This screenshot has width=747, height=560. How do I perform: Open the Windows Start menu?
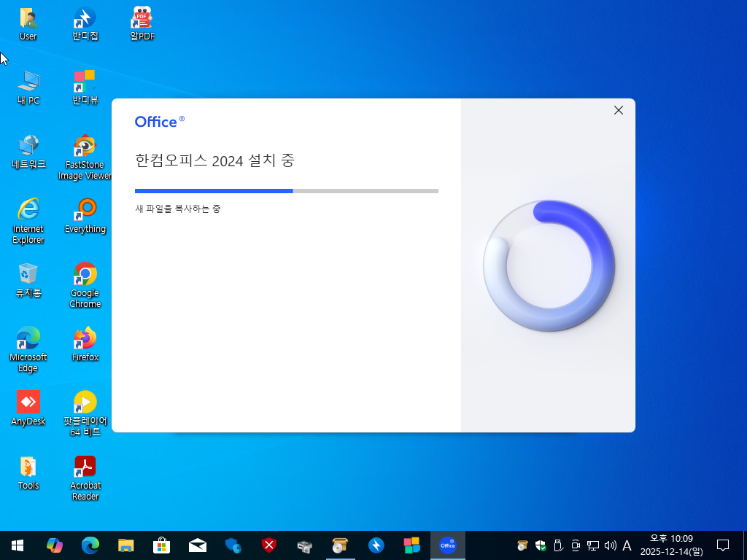(x=18, y=545)
